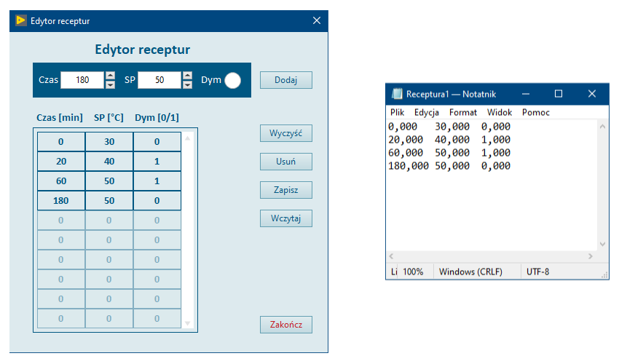
Task: Maximize the Notatnik window
Action: coord(559,94)
